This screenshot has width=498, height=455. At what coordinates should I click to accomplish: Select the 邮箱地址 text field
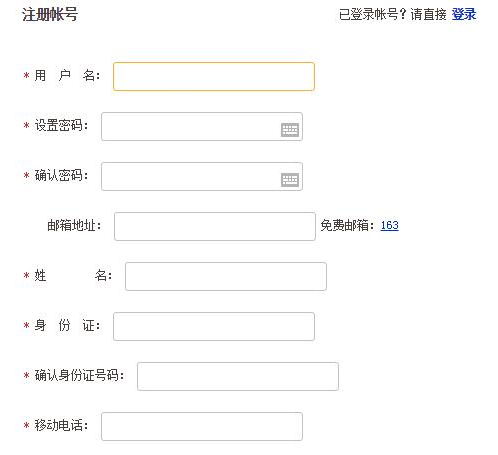tap(215, 226)
